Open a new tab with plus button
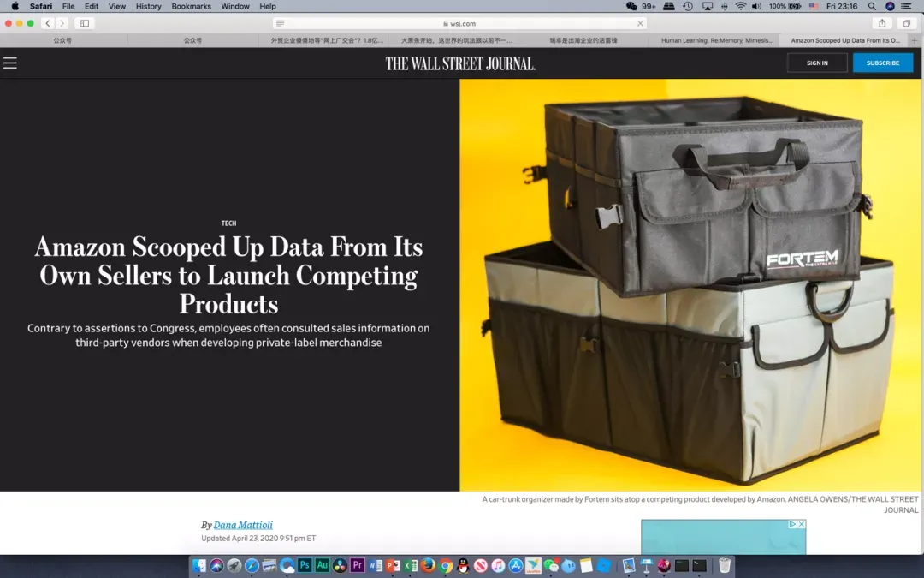The width and height of the screenshot is (924, 578). click(915, 40)
